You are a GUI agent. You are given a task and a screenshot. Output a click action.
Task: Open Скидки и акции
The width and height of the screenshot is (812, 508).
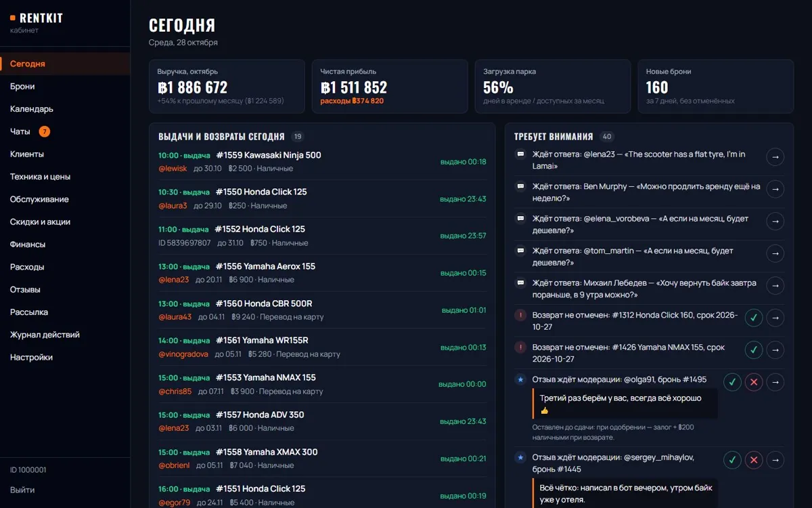click(65, 221)
